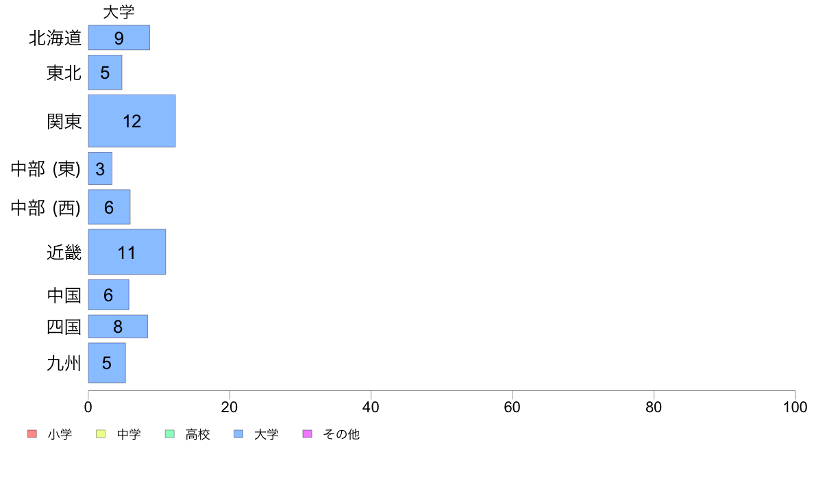Select the 関東 region axis label
Viewport: 814px width, 504px height.
click(64, 122)
